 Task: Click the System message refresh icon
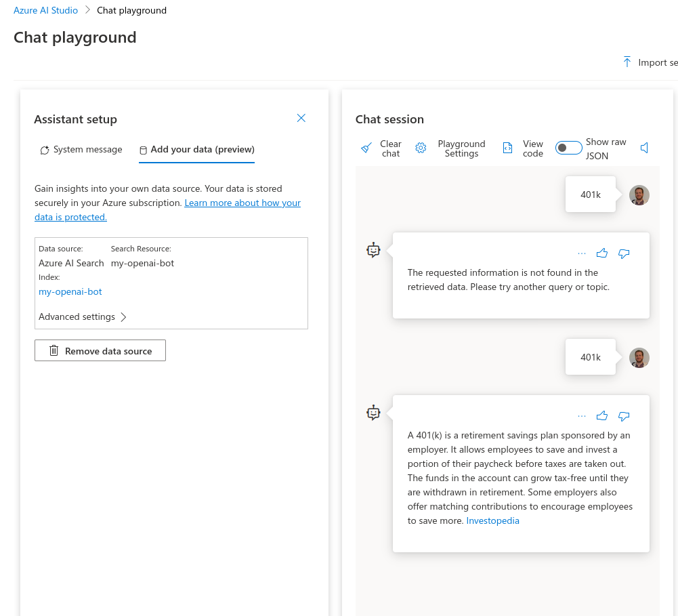coord(45,150)
